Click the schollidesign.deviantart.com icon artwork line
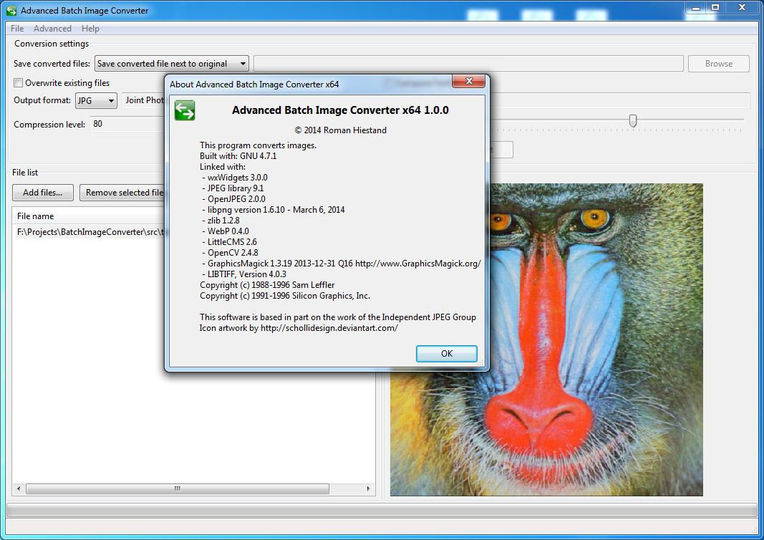This screenshot has width=764, height=540. [x=298, y=328]
